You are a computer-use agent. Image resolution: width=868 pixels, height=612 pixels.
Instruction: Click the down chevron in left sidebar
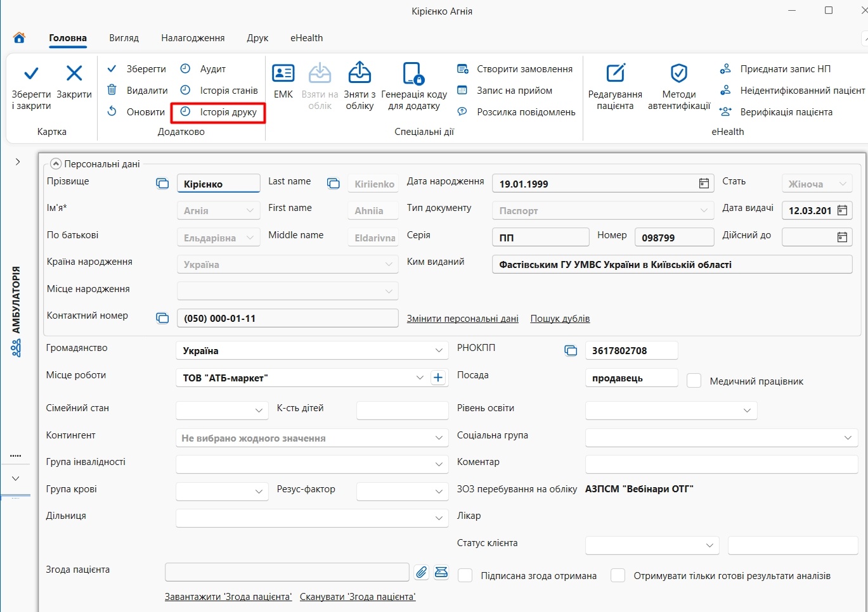pos(16,478)
